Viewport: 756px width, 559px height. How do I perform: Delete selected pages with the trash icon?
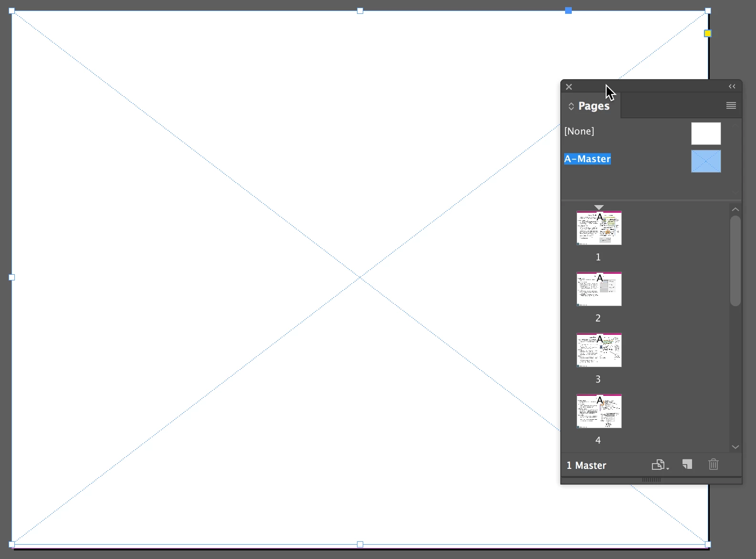(714, 465)
